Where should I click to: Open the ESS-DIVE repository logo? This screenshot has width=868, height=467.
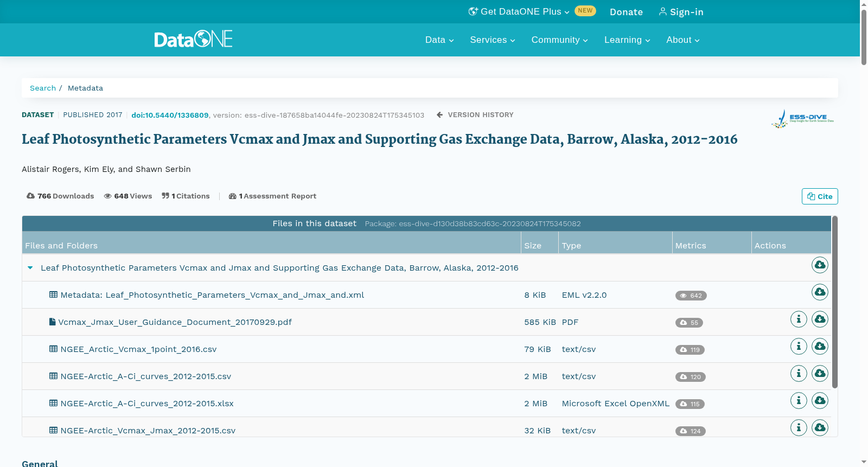(x=803, y=119)
